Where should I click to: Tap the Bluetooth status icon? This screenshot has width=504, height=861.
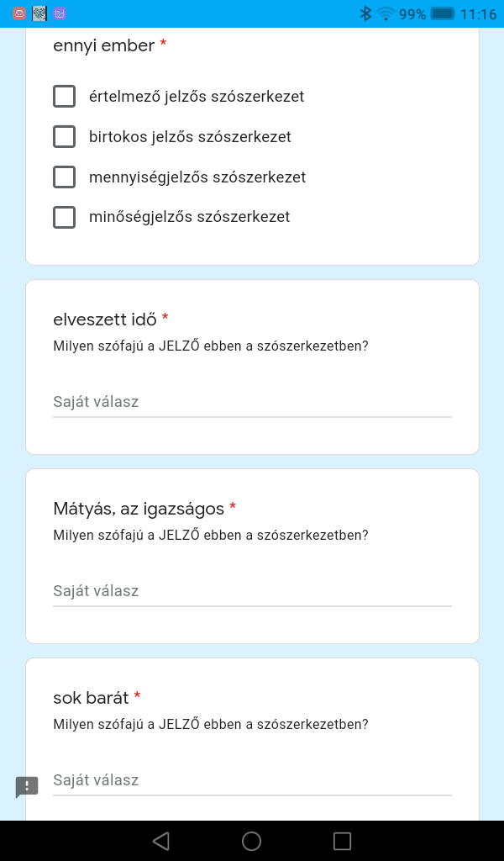click(365, 13)
